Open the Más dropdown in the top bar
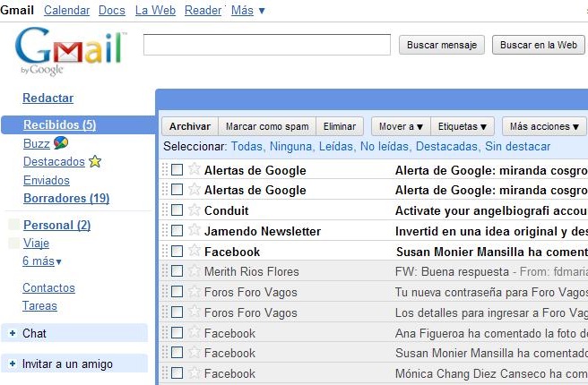Image resolution: width=588 pixels, height=385 pixels. point(248,11)
